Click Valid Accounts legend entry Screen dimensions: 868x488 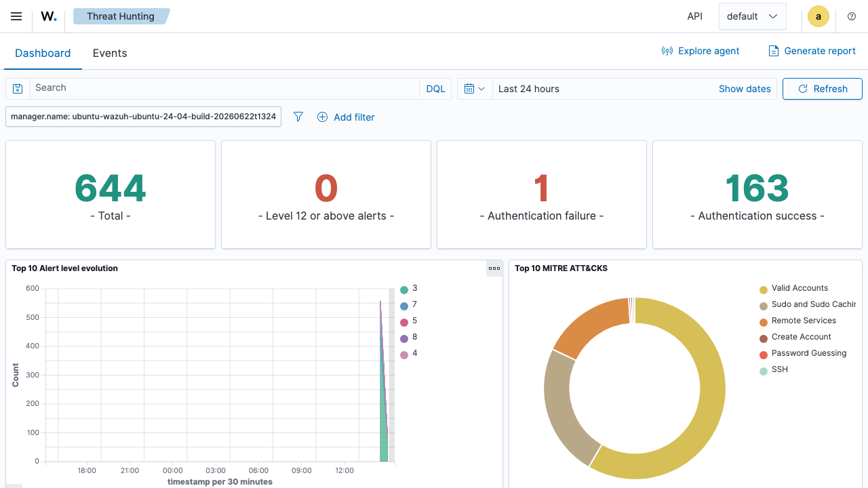(794, 289)
